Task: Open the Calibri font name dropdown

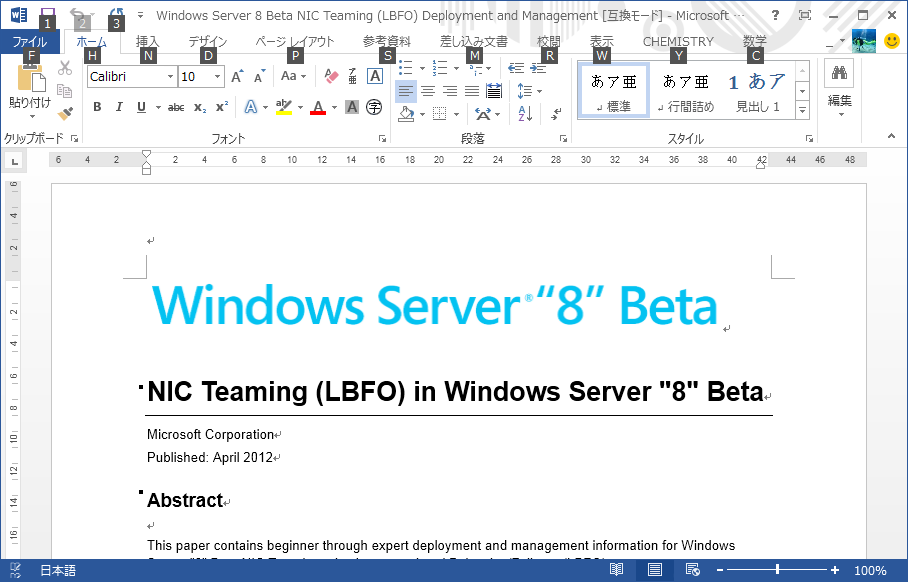Action: [170, 77]
